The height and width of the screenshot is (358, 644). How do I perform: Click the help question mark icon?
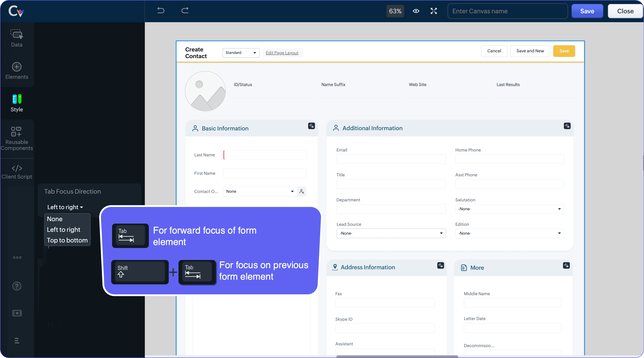(17, 286)
